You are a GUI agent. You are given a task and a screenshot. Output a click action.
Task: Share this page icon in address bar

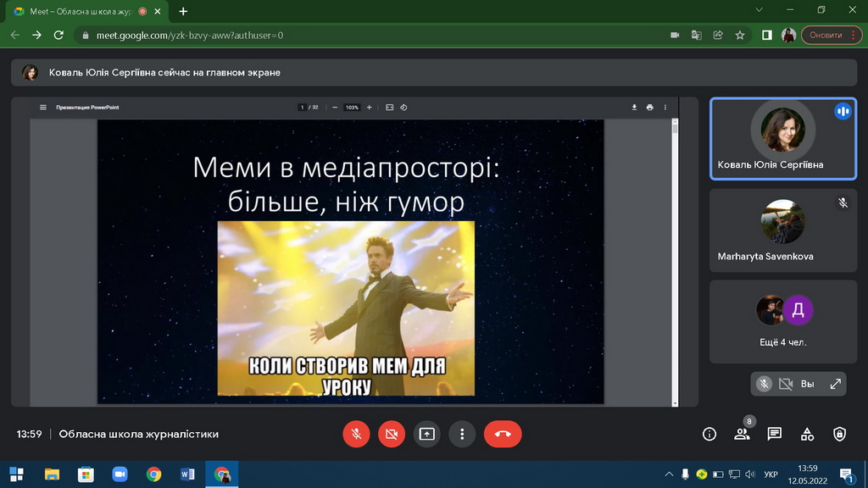[x=718, y=35]
